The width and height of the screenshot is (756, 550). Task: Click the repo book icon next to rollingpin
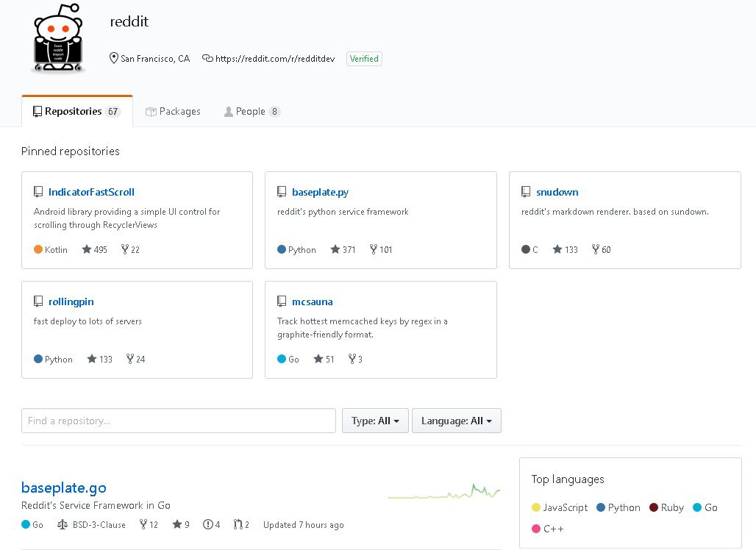point(38,301)
